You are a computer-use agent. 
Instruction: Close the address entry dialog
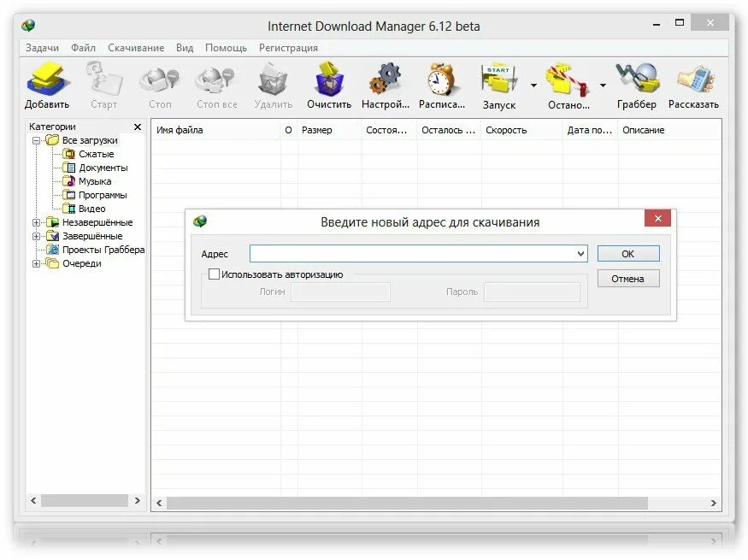(658, 219)
